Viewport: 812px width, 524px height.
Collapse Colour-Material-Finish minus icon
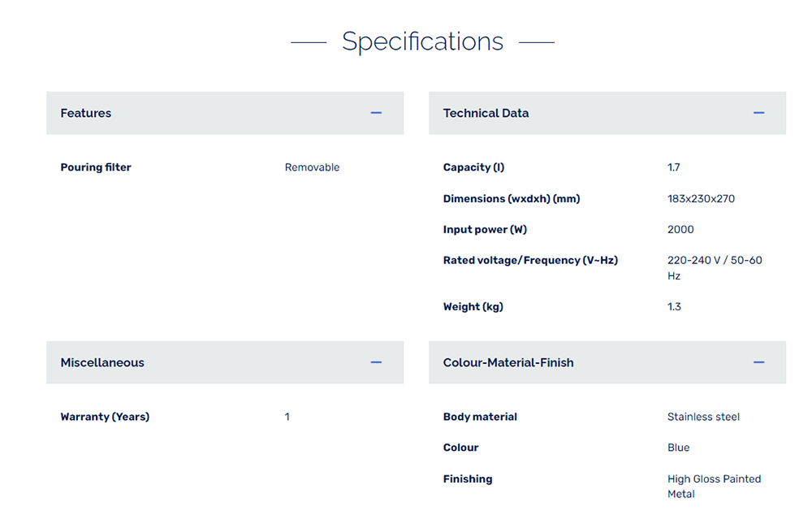point(758,362)
